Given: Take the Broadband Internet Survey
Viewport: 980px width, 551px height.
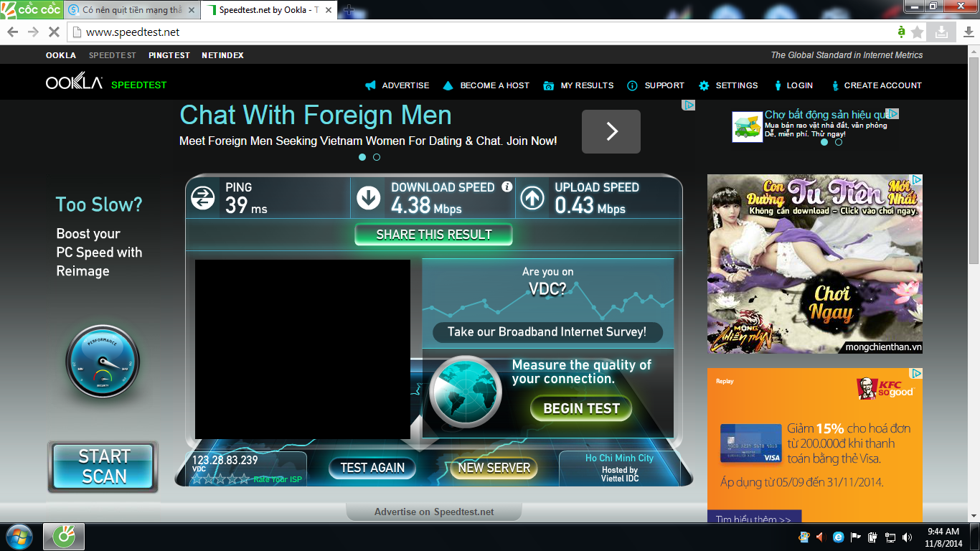Looking at the screenshot, I should click(547, 331).
